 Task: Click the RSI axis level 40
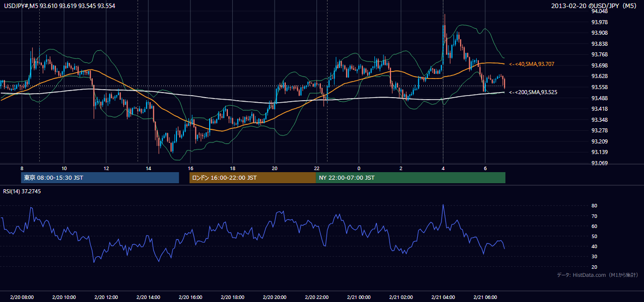[x=595, y=247]
